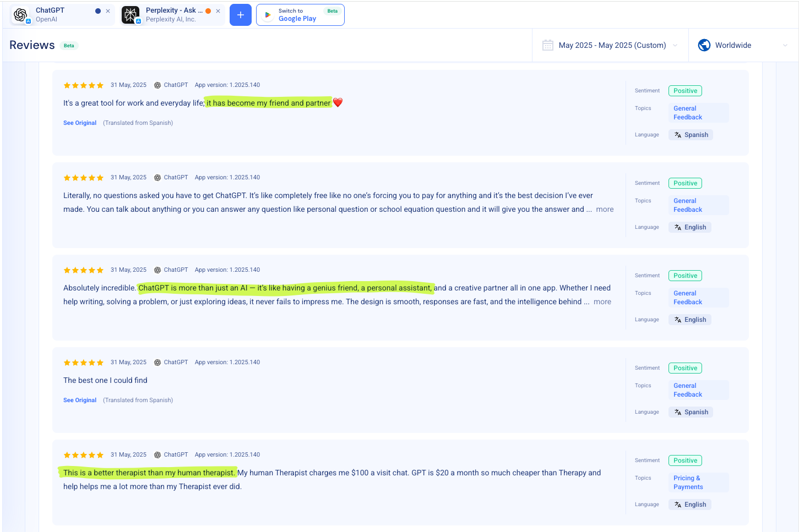This screenshot has width=799, height=532.
Task: Click the '31 May, 2025' date on the 'great tool for work' review
Action: click(128, 85)
